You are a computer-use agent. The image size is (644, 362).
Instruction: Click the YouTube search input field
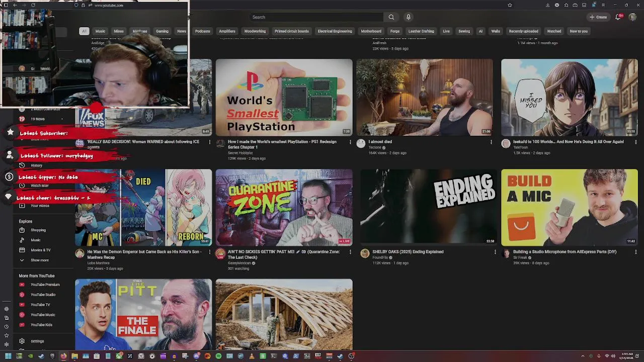click(317, 17)
